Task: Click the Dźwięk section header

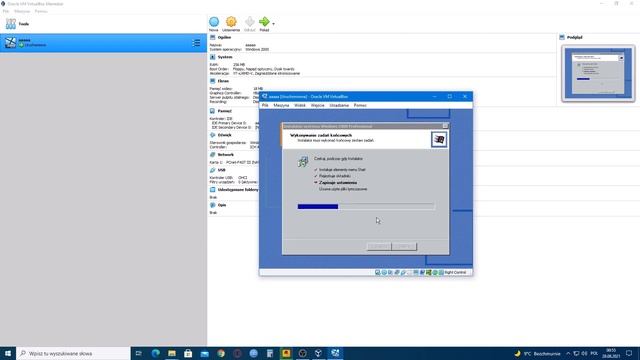Action: pyautogui.click(x=224, y=135)
